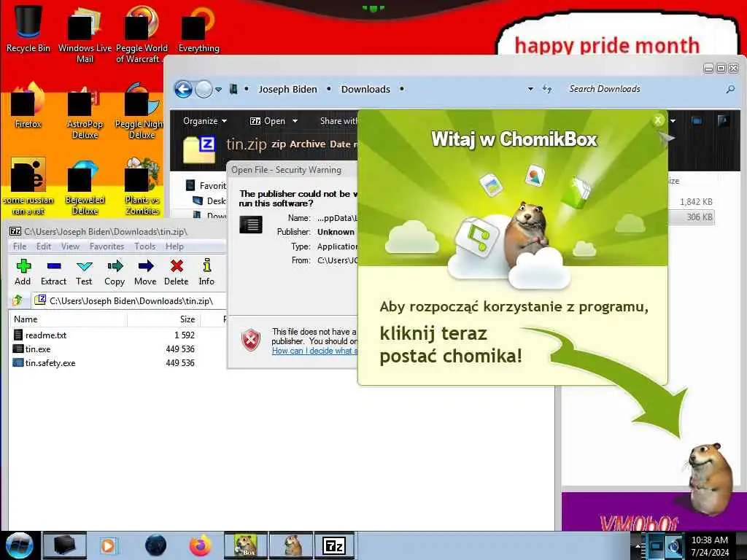The width and height of the screenshot is (747, 560).
Task: Select the Peggle Nights Deluxe desktop icon
Action: [x=142, y=112]
